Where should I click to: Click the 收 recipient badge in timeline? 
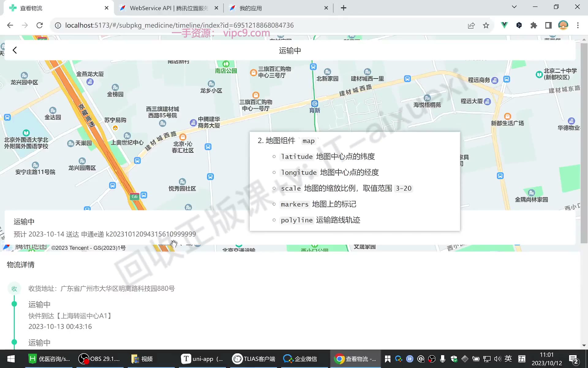[x=14, y=289]
